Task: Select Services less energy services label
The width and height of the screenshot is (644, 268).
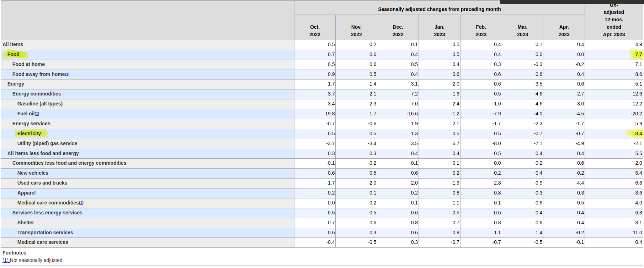Action: click(47, 213)
